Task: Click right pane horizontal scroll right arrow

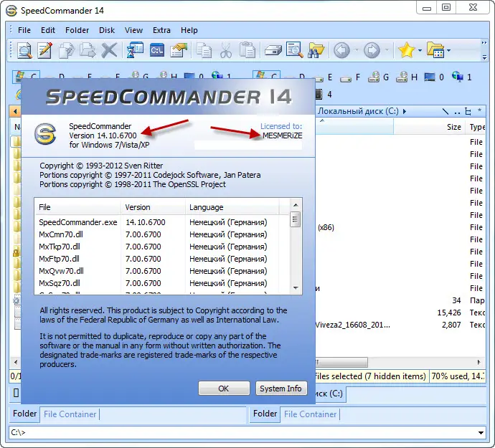Action: 479,362
